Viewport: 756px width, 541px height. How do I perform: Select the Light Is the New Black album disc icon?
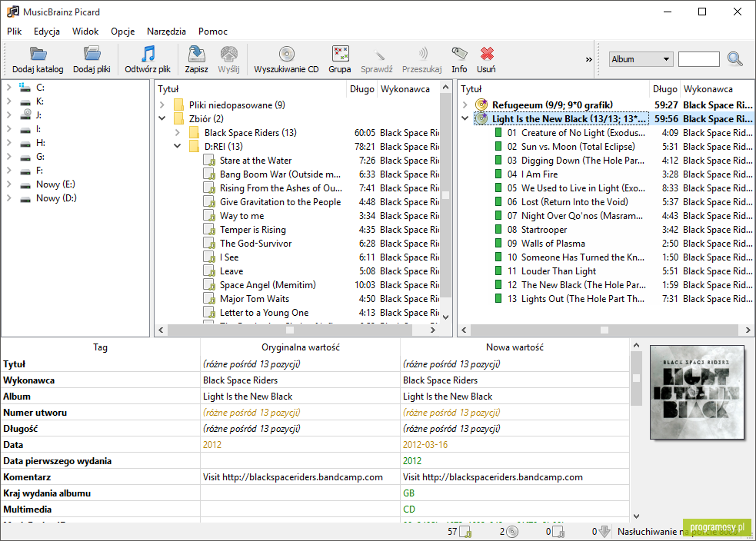click(481, 118)
